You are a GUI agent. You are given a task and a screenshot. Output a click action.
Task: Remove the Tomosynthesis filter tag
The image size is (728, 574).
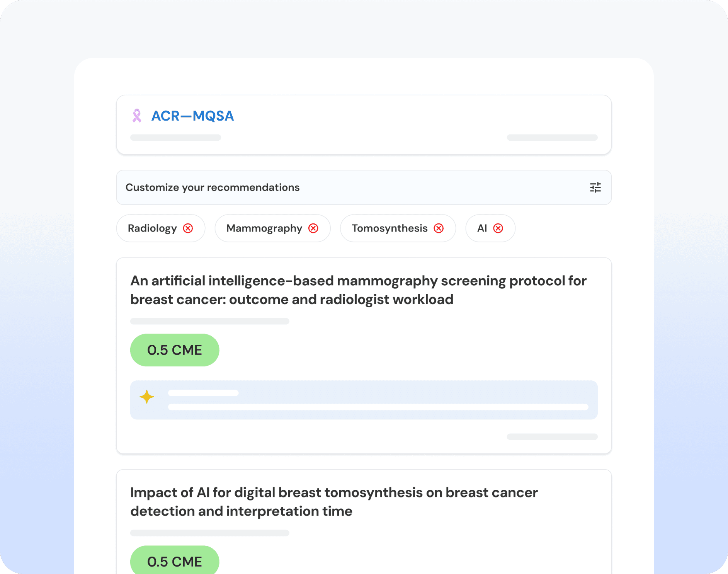[439, 228]
